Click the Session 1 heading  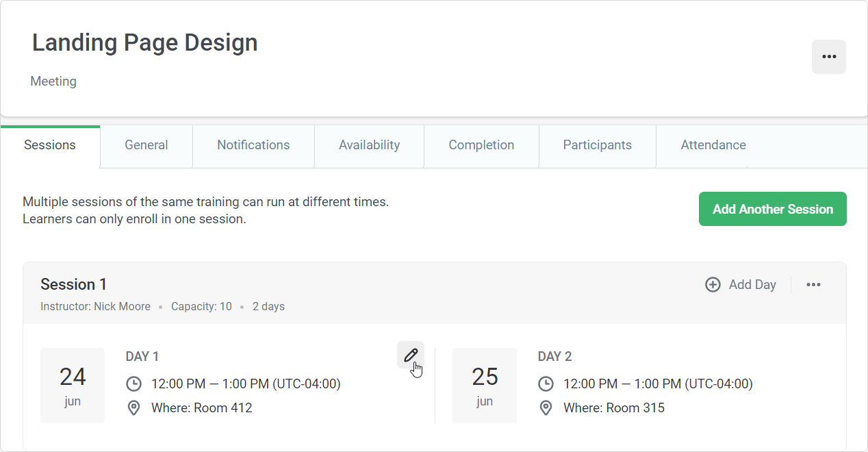[74, 284]
